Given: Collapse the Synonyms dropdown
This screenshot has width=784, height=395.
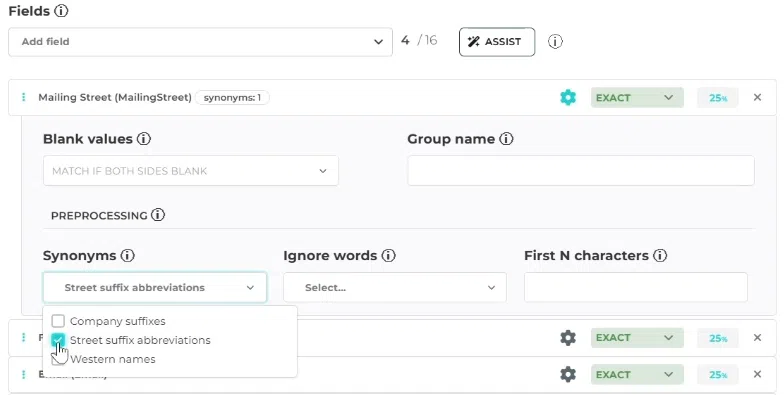Looking at the screenshot, I should tap(154, 288).
